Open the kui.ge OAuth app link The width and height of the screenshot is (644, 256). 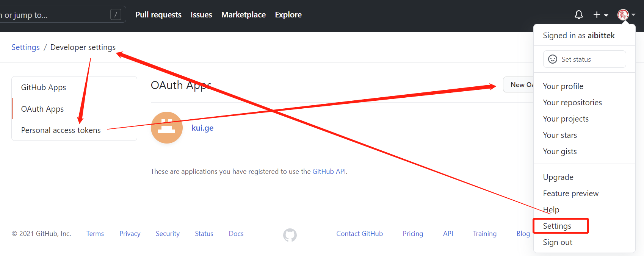pyautogui.click(x=202, y=128)
